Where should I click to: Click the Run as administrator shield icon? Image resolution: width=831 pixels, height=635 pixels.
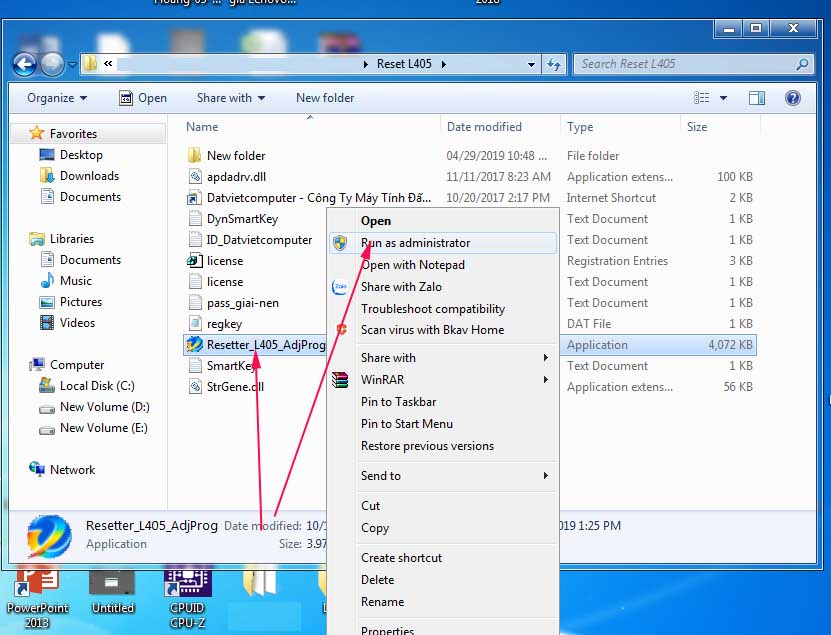tap(340, 243)
